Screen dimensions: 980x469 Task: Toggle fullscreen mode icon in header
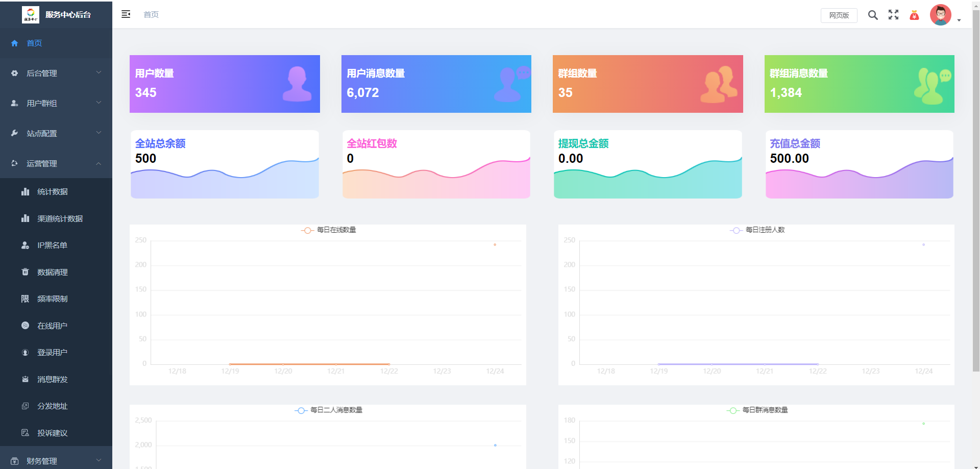pyautogui.click(x=893, y=15)
